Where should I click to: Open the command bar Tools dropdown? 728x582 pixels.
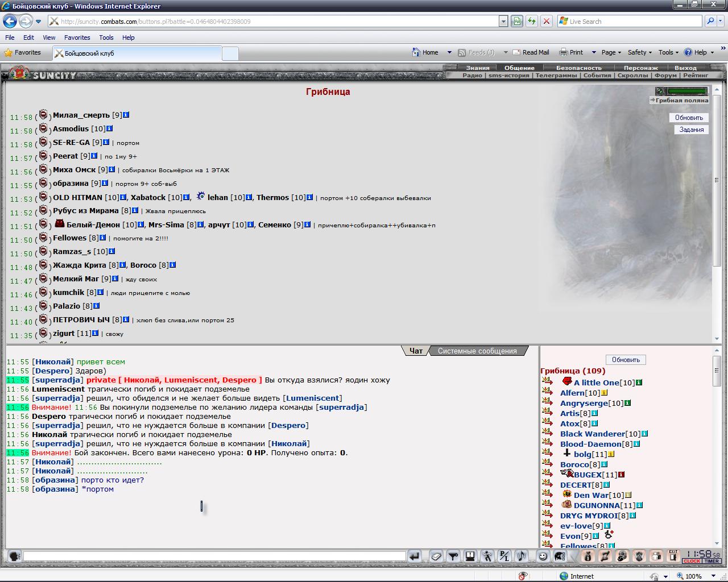coord(668,52)
